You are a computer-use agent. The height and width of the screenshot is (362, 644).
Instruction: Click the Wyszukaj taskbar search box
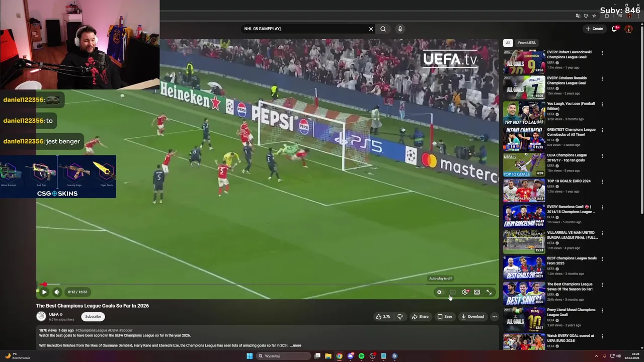(x=283, y=356)
